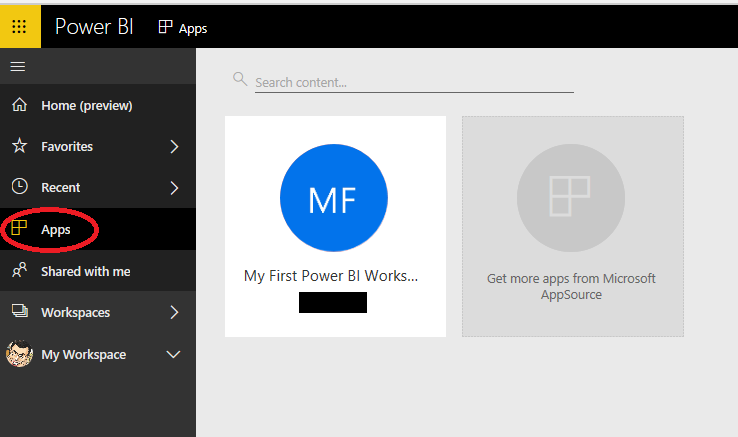
Task: Click the Workspaces stacked windows icon
Action: pos(19,311)
